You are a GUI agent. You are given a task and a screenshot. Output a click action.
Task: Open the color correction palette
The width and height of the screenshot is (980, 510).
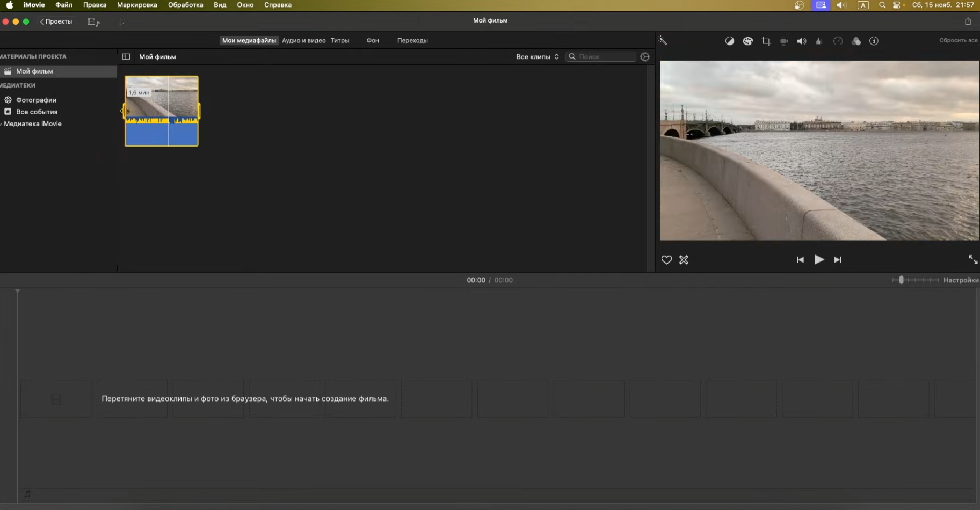point(747,41)
